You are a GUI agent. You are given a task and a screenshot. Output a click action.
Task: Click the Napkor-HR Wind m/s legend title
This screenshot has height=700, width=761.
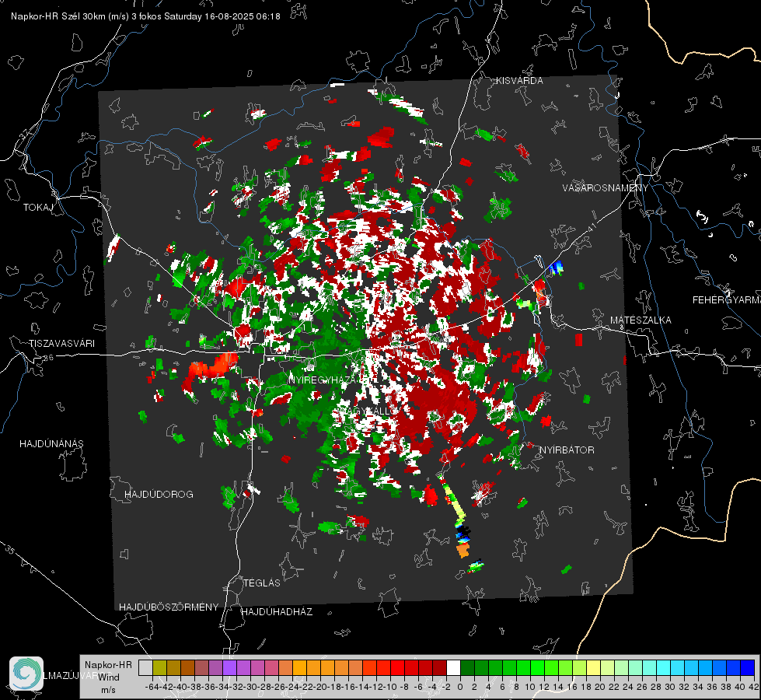tap(108, 677)
